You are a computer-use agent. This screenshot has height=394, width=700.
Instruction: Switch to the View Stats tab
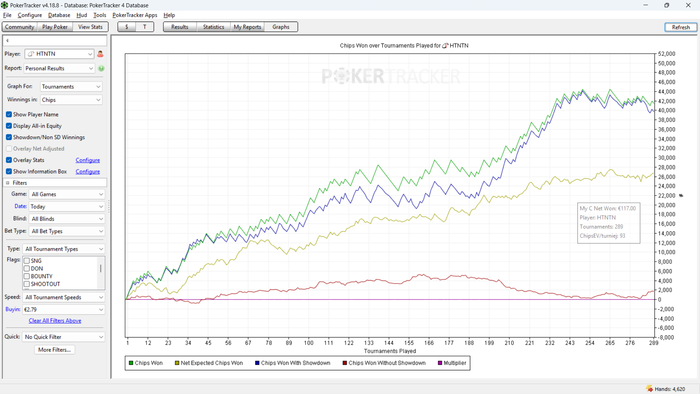coord(90,27)
